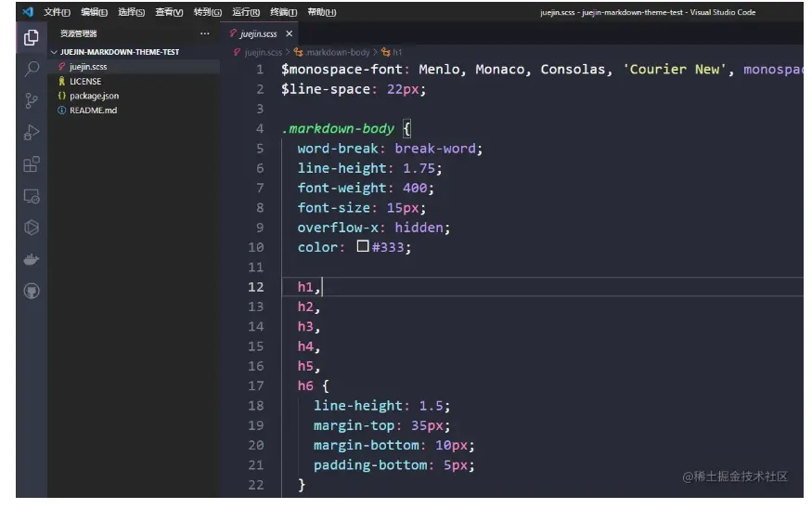Open the Remote Explorer view

[x=32, y=196]
